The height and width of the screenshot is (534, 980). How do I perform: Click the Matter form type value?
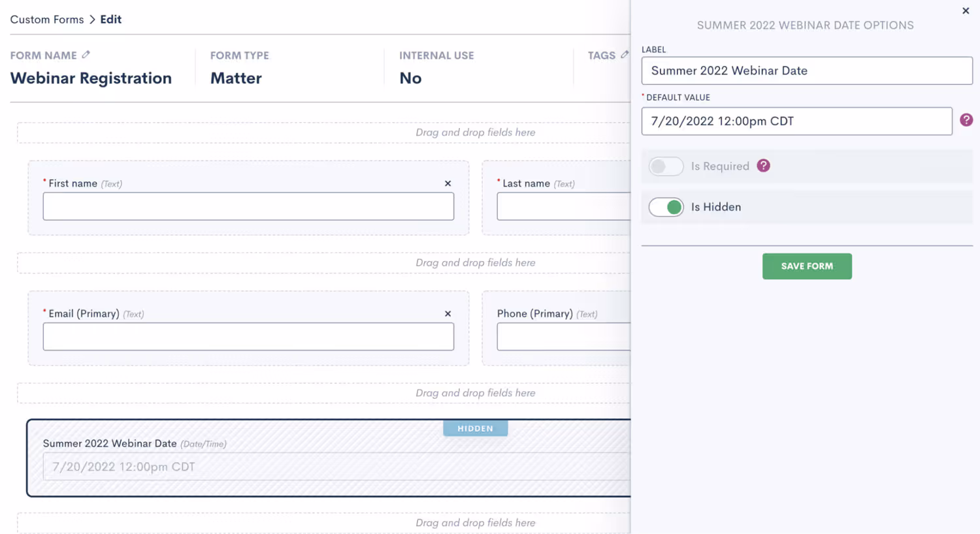tap(236, 78)
